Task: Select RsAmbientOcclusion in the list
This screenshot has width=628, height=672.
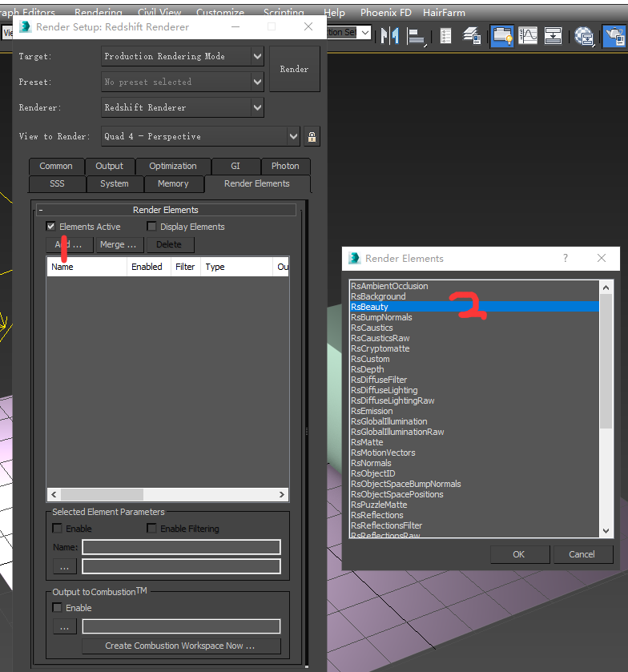Action: [x=474, y=286]
